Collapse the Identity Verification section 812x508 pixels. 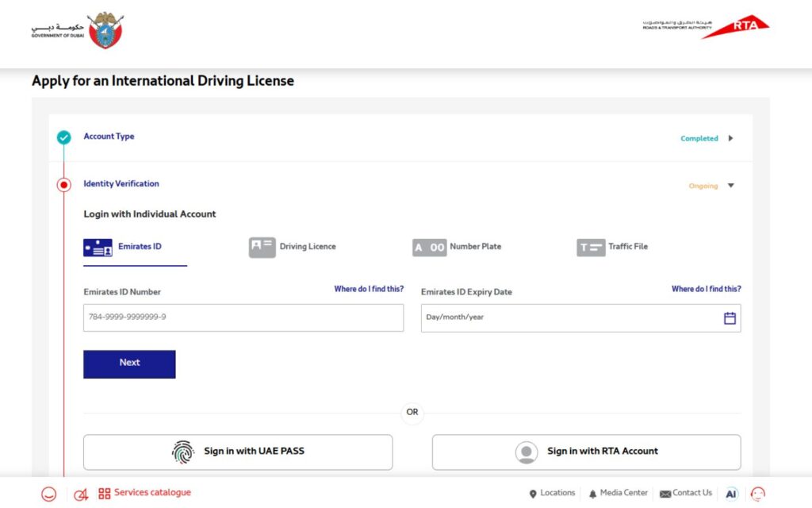pos(731,185)
